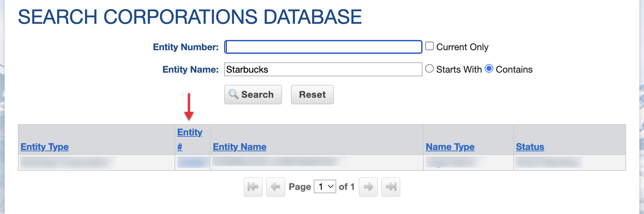Image resolution: width=644 pixels, height=214 pixels.
Task: Go to previous page arrow icon
Action: click(x=275, y=187)
